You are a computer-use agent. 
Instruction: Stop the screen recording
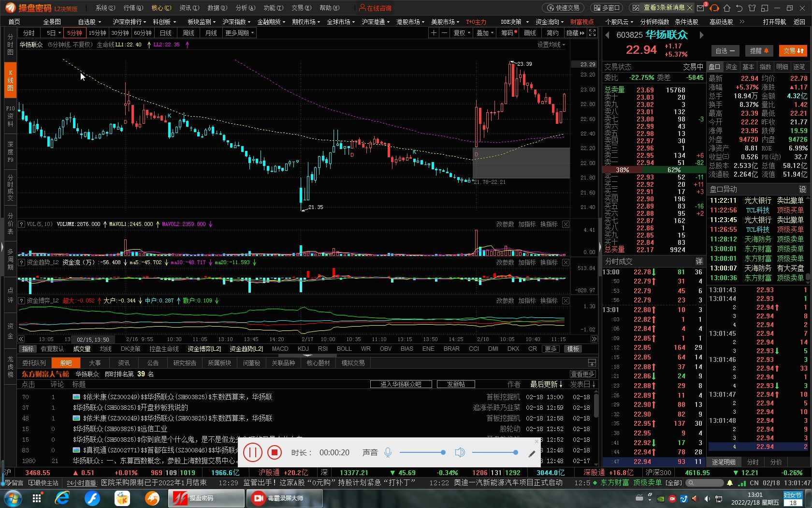(x=275, y=452)
